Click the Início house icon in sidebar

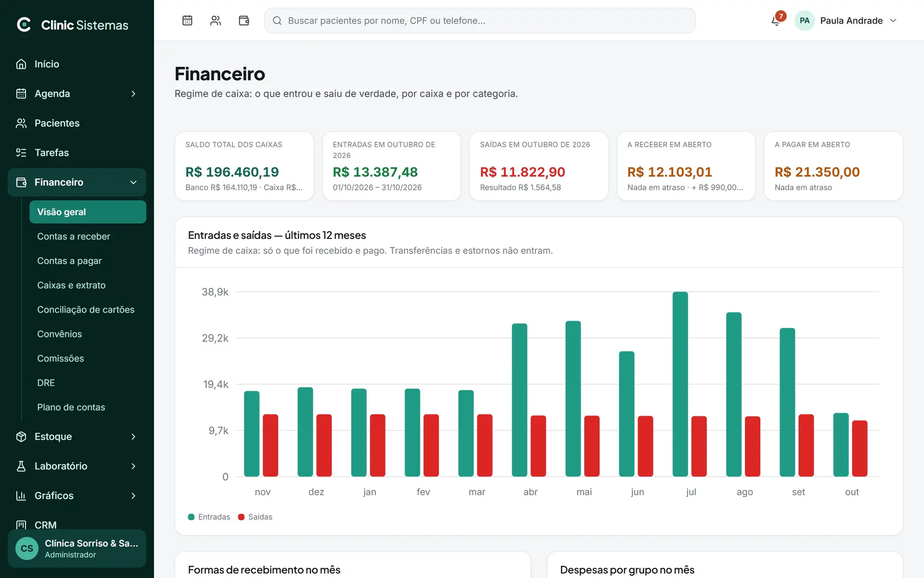(21, 64)
